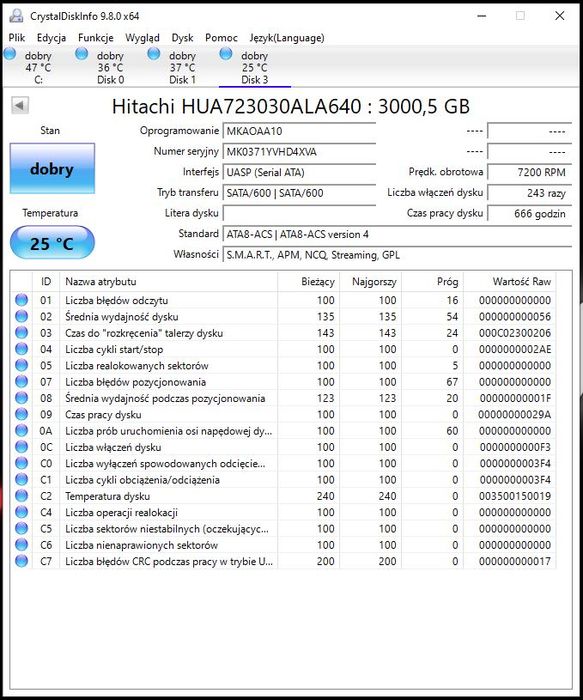
Task: Click the Standard ATA8-ACS field
Action: pyautogui.click(x=397, y=234)
